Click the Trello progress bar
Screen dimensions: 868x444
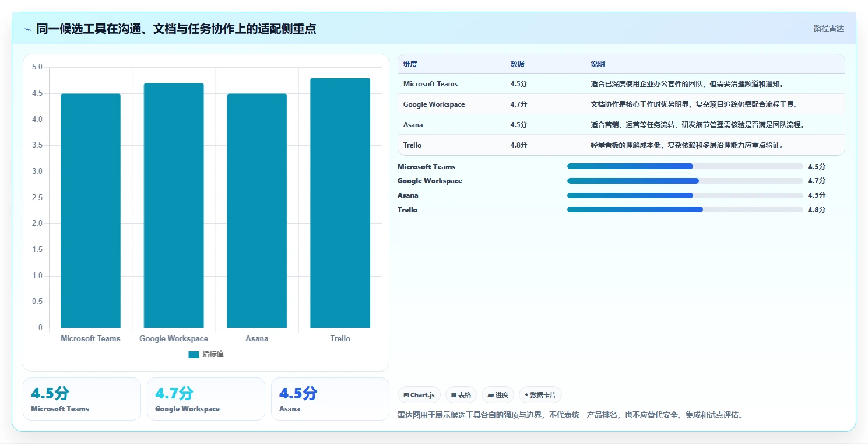[x=685, y=209]
